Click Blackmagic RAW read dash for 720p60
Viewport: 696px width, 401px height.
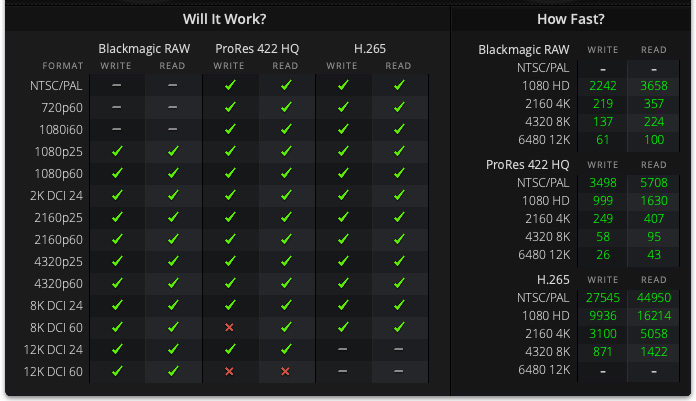point(173,107)
